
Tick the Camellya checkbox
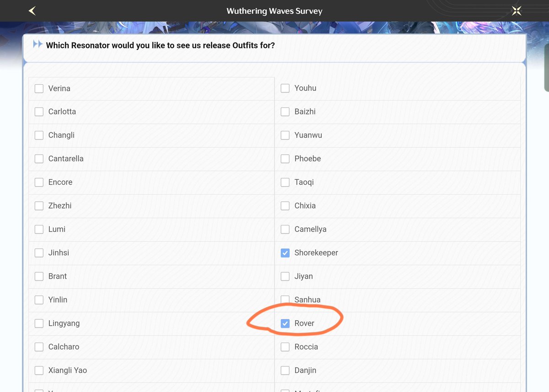tap(285, 229)
